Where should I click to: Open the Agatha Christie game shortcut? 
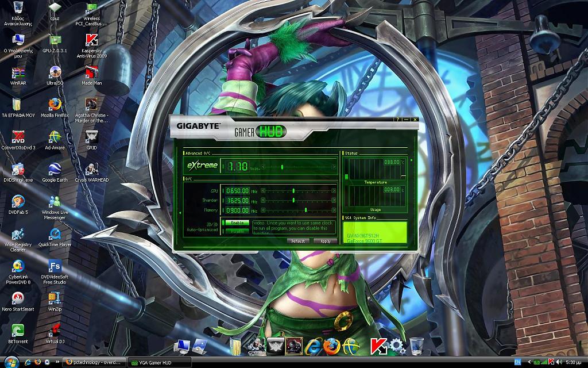click(91, 111)
